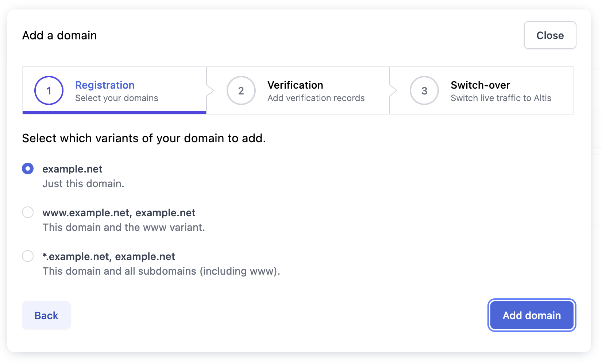Image resolution: width=602 pixels, height=364 pixels.
Task: Click the step 3 circle icon
Action: coord(424,90)
